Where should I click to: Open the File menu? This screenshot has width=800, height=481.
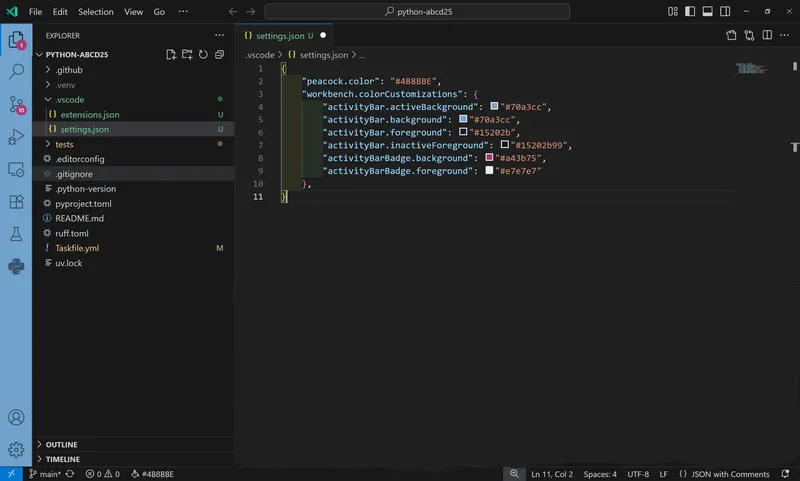35,11
